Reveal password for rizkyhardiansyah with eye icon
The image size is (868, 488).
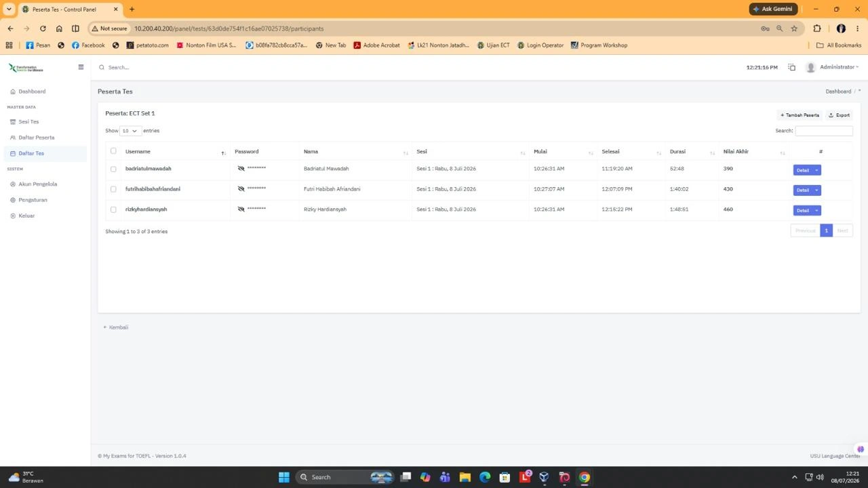(241, 209)
